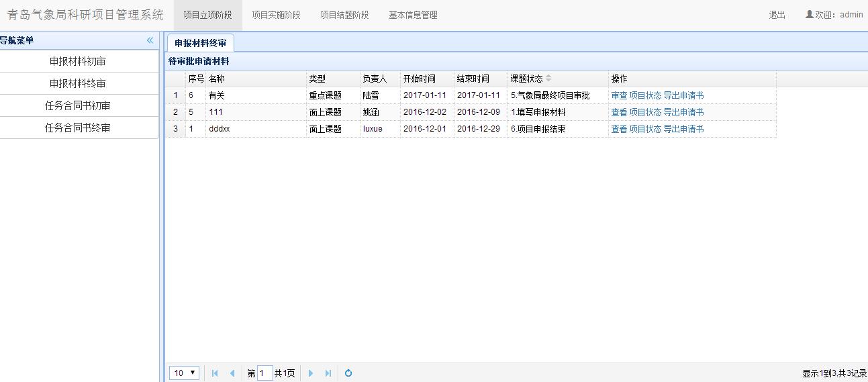The width and height of the screenshot is (868, 382).
Task: Click the user icon beside 欢迎
Action: coord(809,14)
